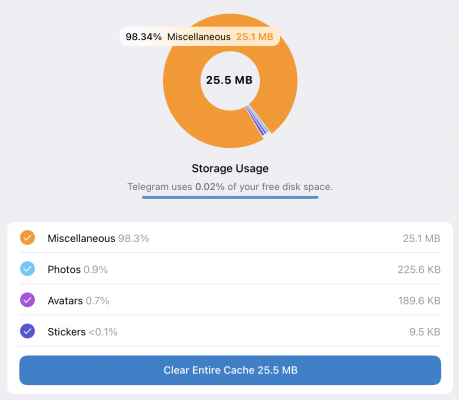
Task: Click the 98.34% Miscellaneous chart tooltip
Action: (x=199, y=37)
